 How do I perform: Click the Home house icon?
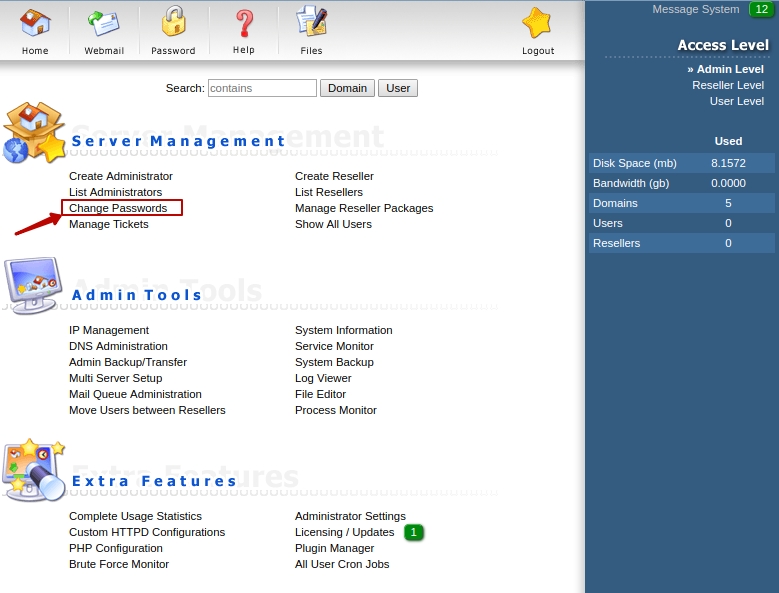pyautogui.click(x=35, y=24)
